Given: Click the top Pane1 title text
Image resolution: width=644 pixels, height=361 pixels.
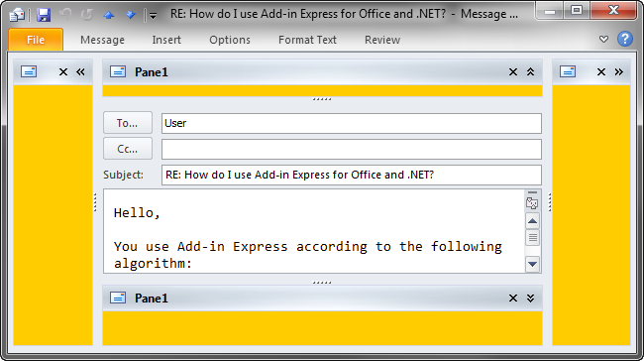Looking at the screenshot, I should coord(152,72).
